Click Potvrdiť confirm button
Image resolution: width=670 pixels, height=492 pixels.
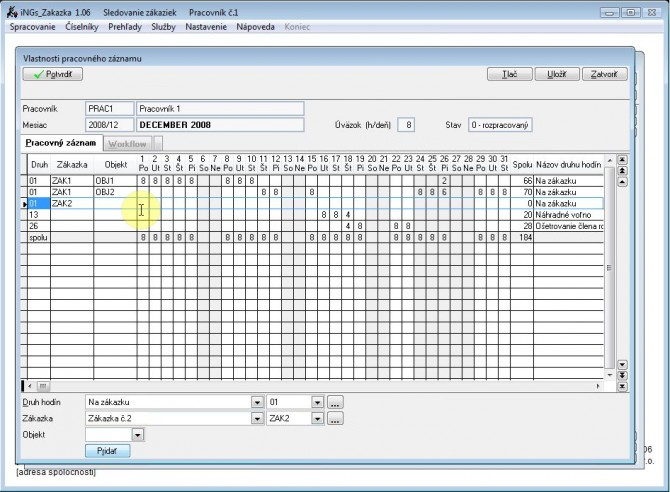pos(53,74)
